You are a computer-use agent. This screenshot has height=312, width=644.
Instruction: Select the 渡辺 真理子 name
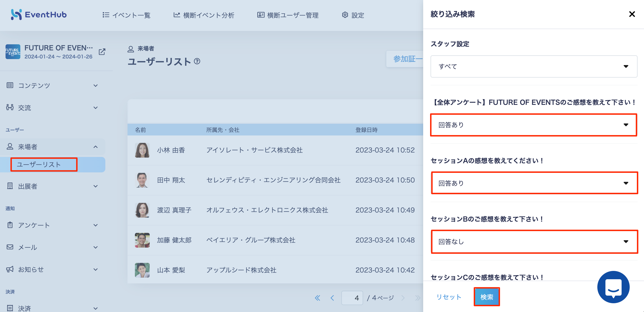(x=174, y=210)
